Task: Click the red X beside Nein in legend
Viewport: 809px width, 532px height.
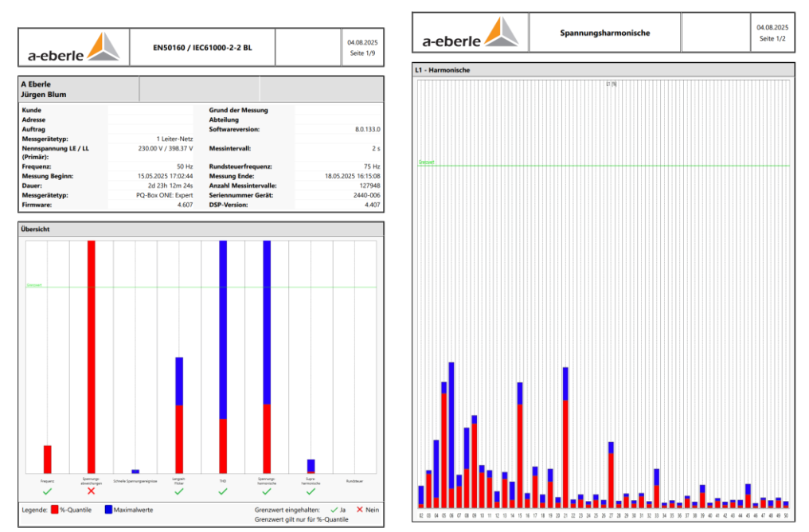Action: tap(358, 509)
